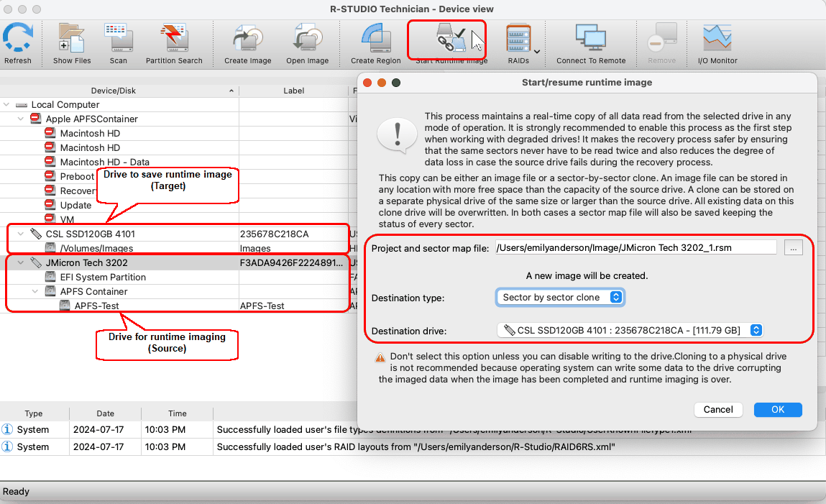This screenshot has height=504, width=826.
Task: Select the RAID layouts loaded log entry
Action: point(413,446)
